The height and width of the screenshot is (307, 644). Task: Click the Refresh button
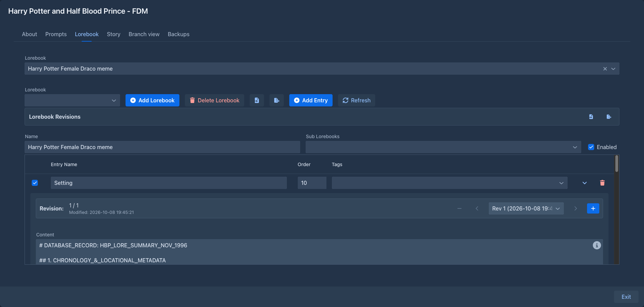tap(356, 100)
